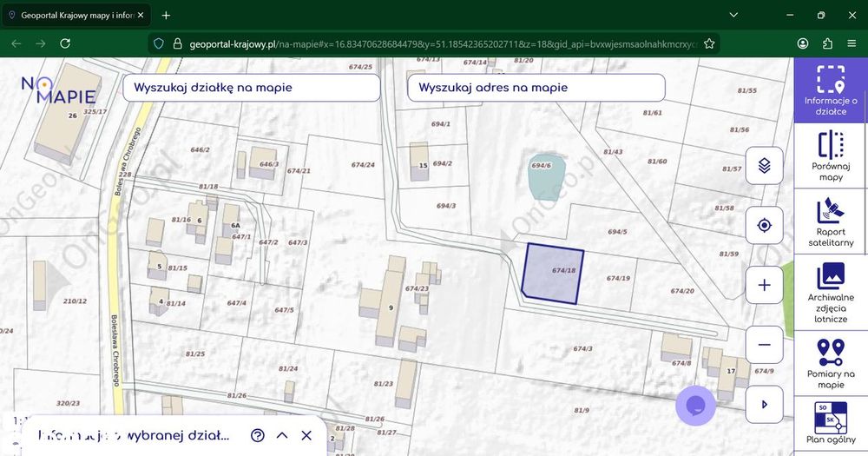Click parcel 694/3 on map
Screen dimensions: 868x456
[445, 206]
